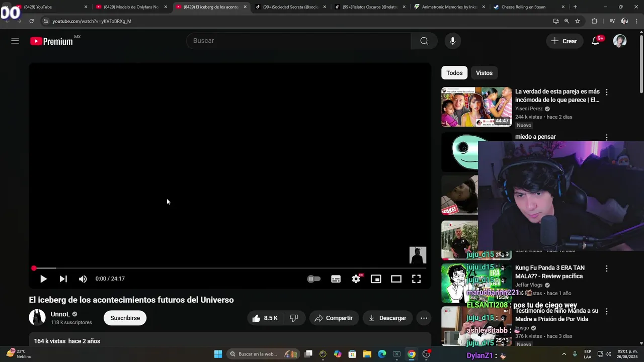
Task: Toggle subtitles in the player
Action: (x=336, y=279)
